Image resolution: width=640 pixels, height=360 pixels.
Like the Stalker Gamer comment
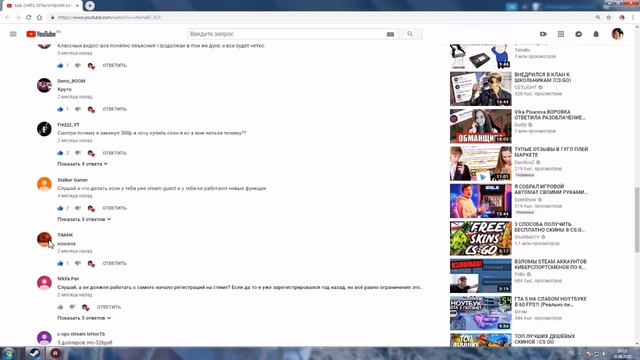click(60, 208)
